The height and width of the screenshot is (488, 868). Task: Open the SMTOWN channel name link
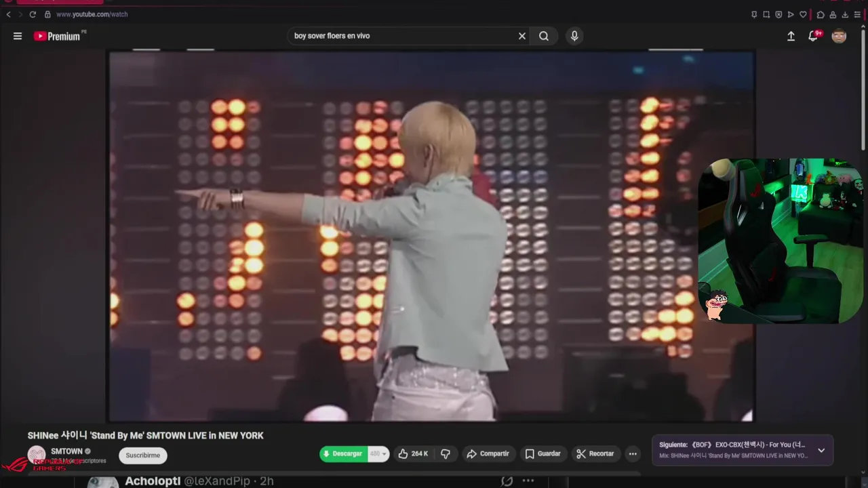[x=66, y=451]
